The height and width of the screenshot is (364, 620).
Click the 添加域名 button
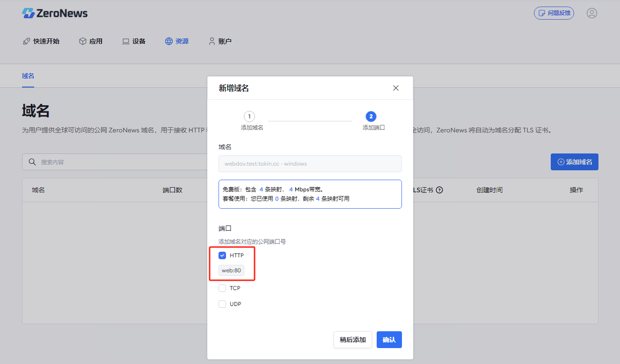click(x=575, y=162)
